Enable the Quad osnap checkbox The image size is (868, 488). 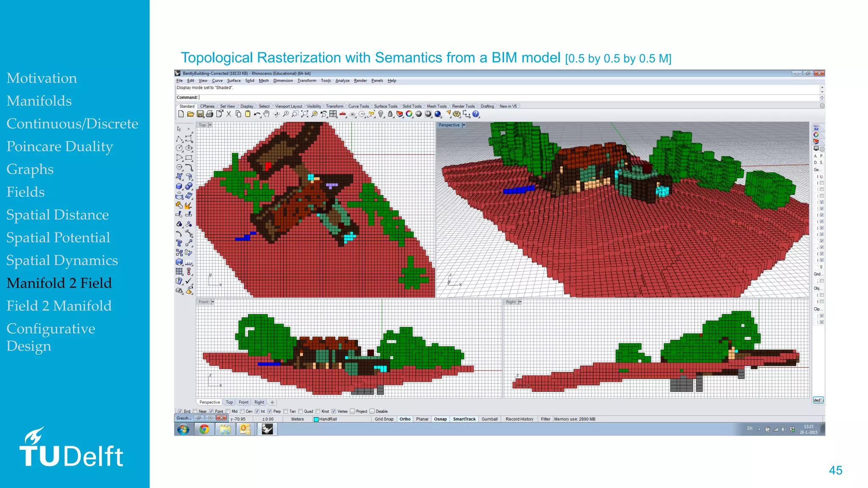coord(300,411)
